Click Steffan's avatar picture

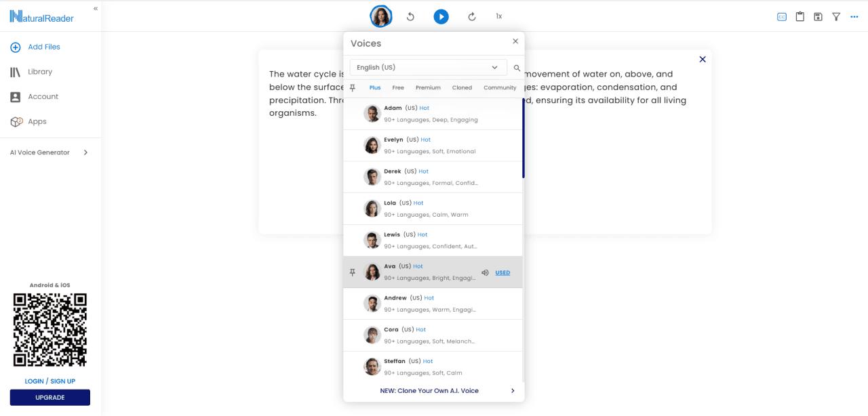click(372, 367)
